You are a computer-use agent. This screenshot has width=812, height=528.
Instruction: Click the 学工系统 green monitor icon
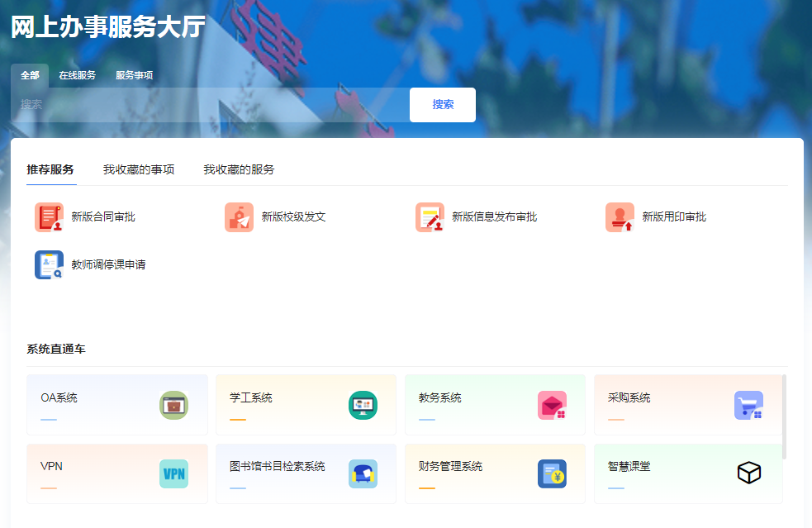[363, 405]
